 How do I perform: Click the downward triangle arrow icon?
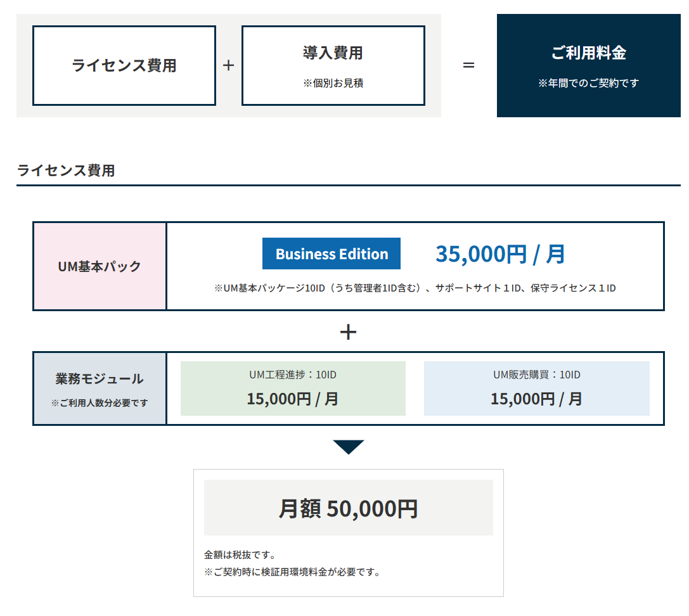click(348, 447)
